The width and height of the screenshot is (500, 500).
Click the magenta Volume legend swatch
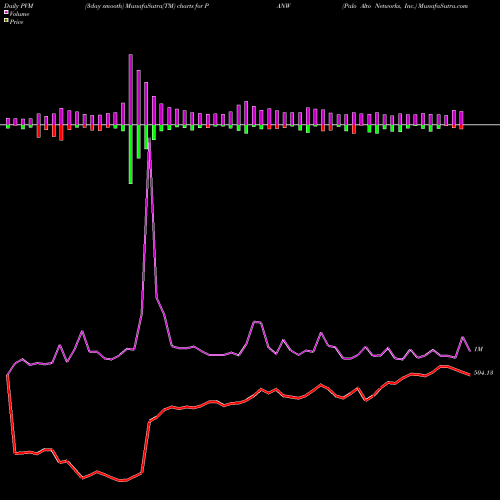coord(6,13)
